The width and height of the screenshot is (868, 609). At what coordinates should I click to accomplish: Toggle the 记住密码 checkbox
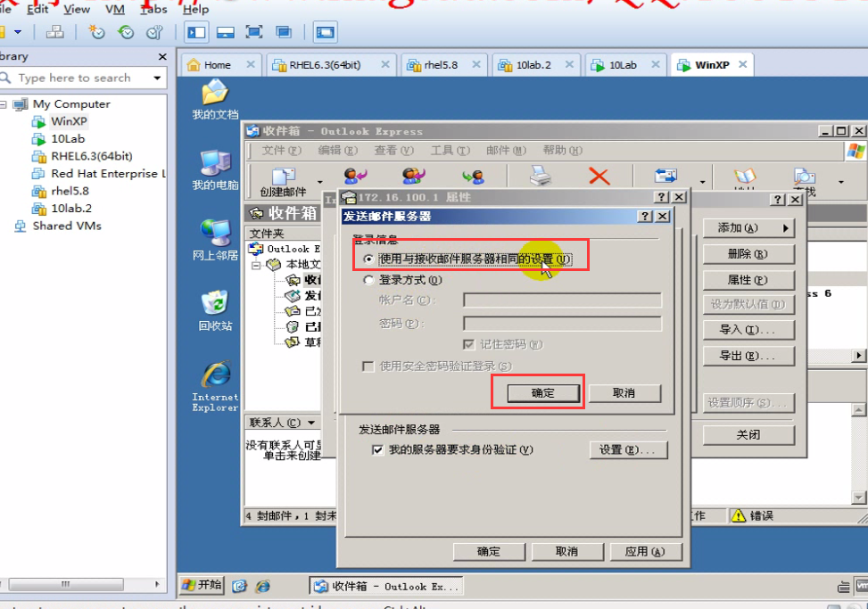point(469,344)
